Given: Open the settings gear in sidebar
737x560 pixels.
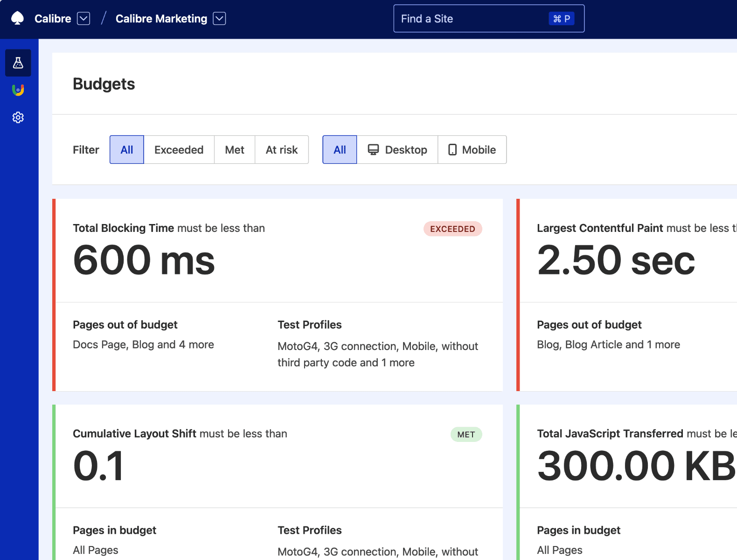Looking at the screenshot, I should (x=18, y=118).
